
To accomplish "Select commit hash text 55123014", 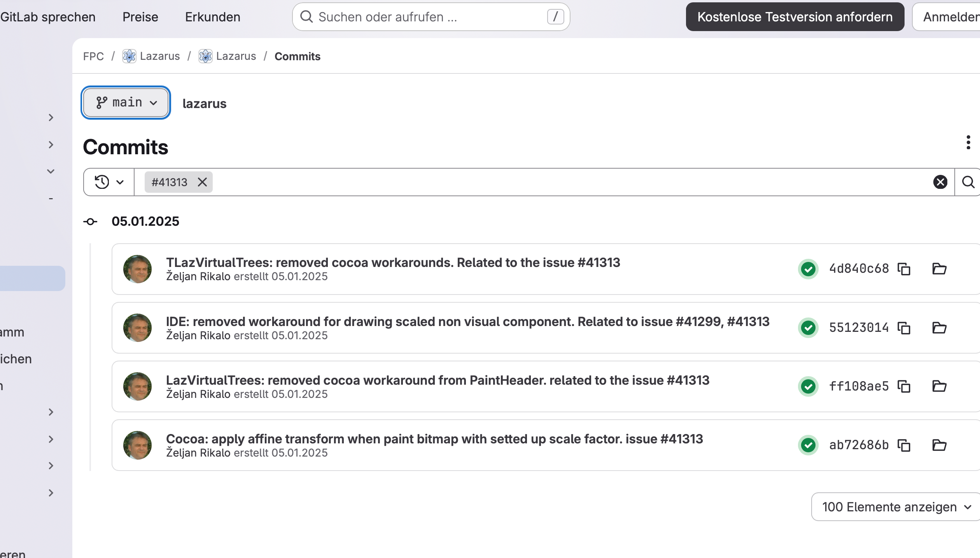I will (x=859, y=328).
